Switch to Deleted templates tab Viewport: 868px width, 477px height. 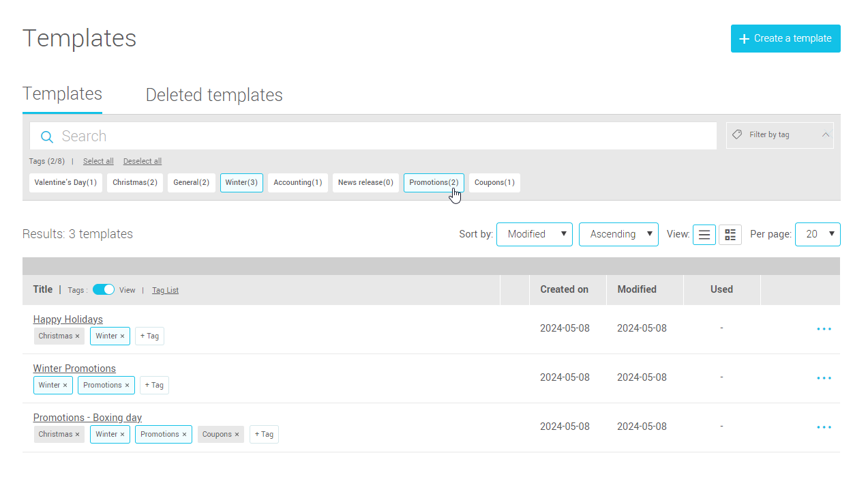coord(214,95)
